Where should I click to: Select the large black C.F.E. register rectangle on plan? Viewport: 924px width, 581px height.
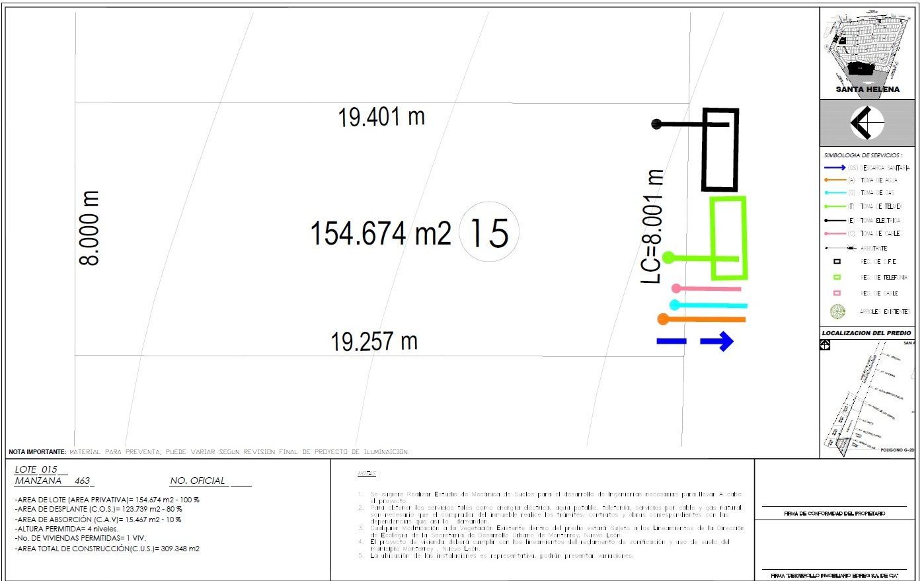(720, 150)
